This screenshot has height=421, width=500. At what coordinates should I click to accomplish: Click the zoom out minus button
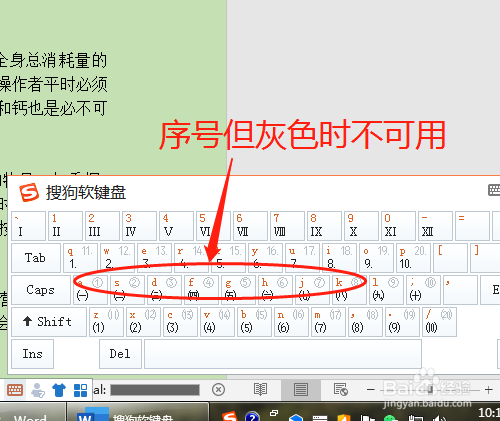pos(371,389)
